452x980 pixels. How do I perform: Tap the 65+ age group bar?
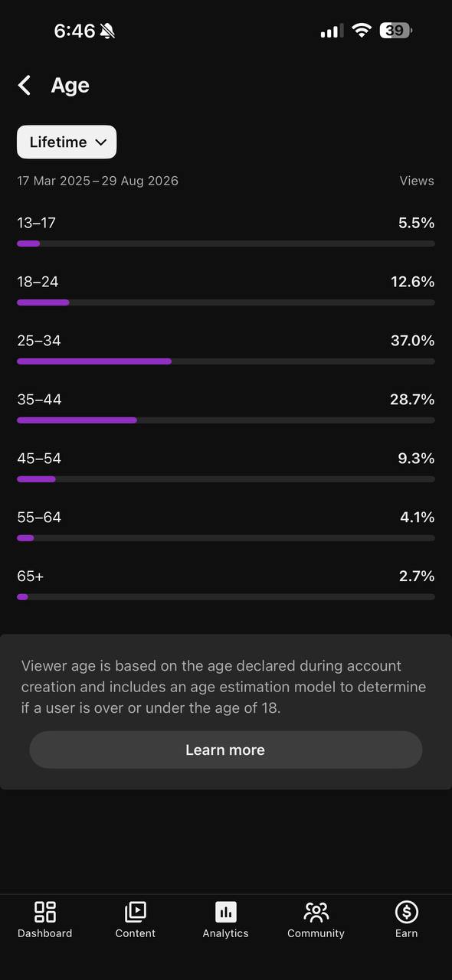pyautogui.click(x=226, y=596)
